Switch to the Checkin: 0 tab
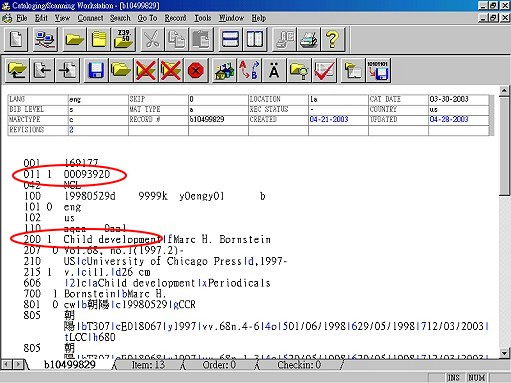 [299, 365]
